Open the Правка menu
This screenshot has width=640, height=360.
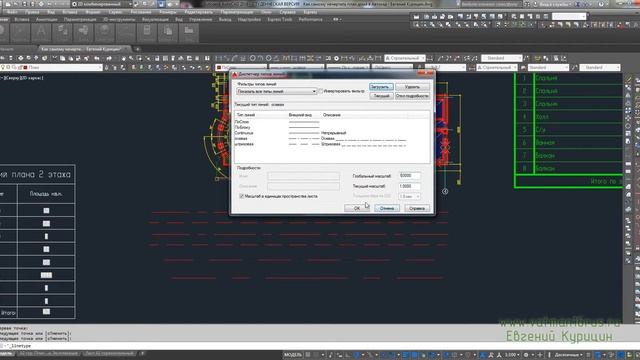click(x=32, y=12)
